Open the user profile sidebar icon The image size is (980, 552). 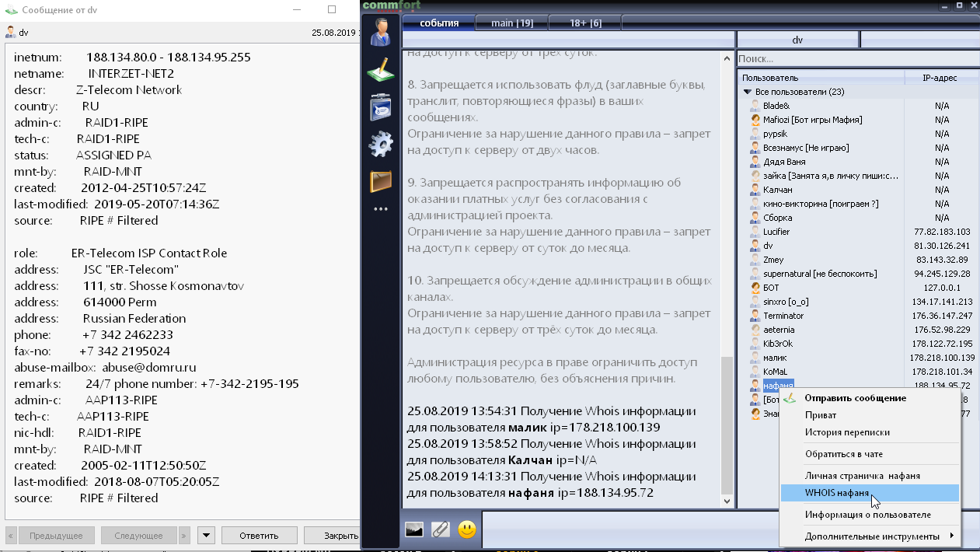tap(381, 33)
